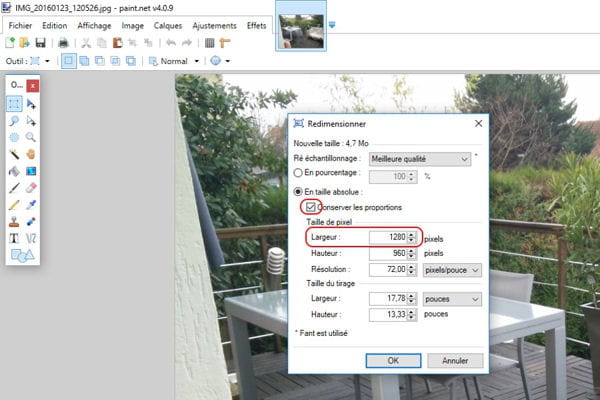This screenshot has height=400, width=600.
Task: Select the 'En pourcentage' radio button
Action: (x=298, y=173)
